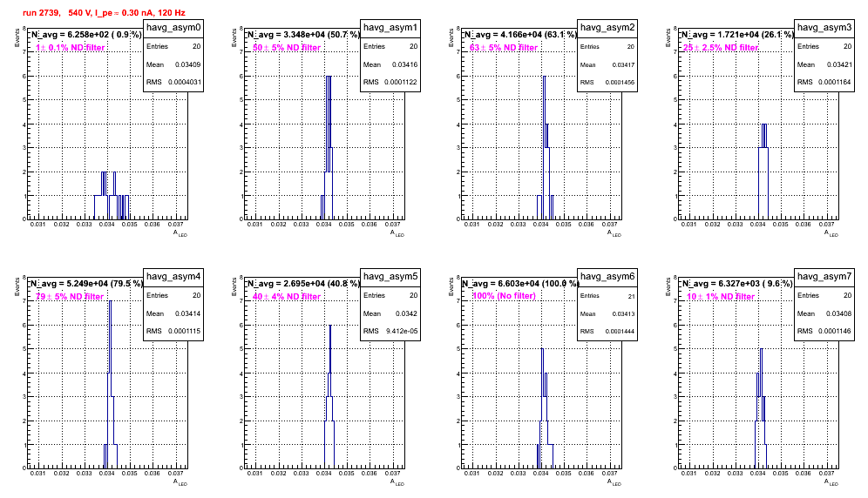Select the havg_asym0 stats box title
This screenshot has width=868, height=498.
[x=173, y=28]
